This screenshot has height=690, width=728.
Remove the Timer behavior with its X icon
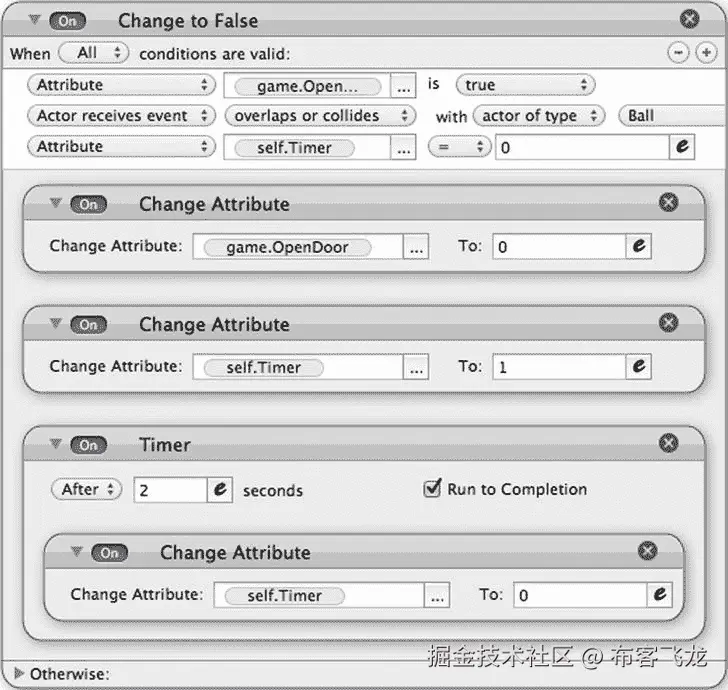(x=668, y=443)
